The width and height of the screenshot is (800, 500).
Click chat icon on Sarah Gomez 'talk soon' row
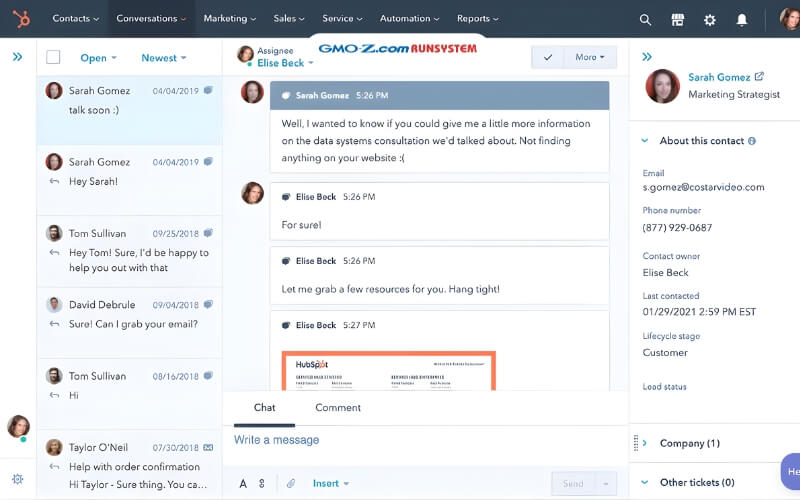(x=208, y=90)
